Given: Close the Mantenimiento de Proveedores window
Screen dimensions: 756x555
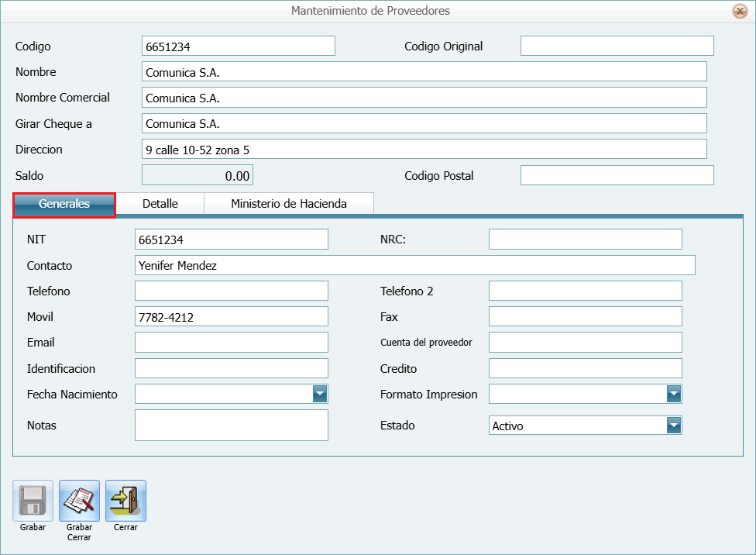Looking at the screenshot, I should (x=739, y=11).
